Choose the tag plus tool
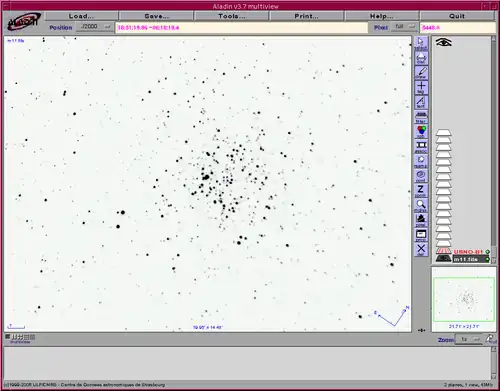This screenshot has width=500, height=391. click(421, 87)
